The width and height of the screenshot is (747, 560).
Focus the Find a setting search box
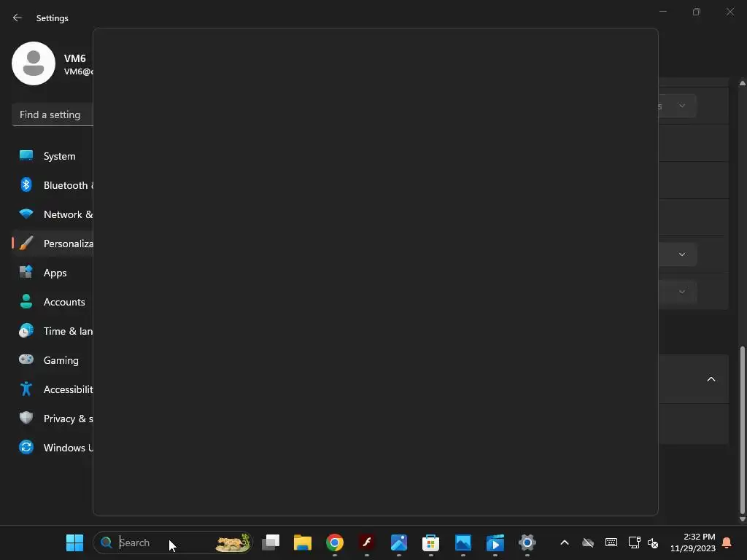53,114
